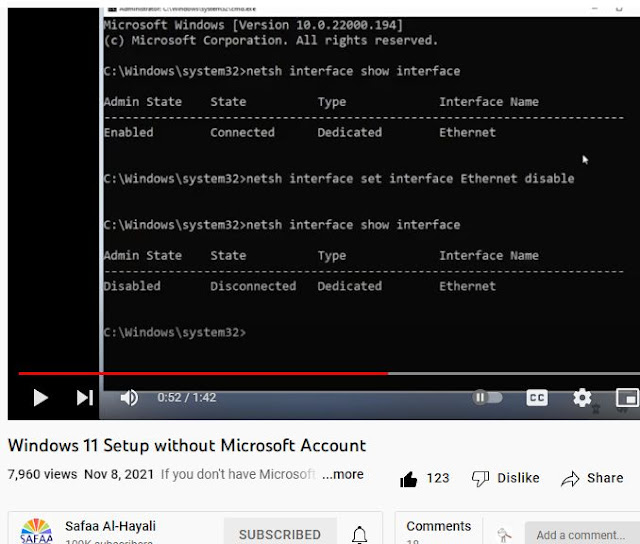
Task: Seek along the red video progress bar
Action: pos(329,373)
